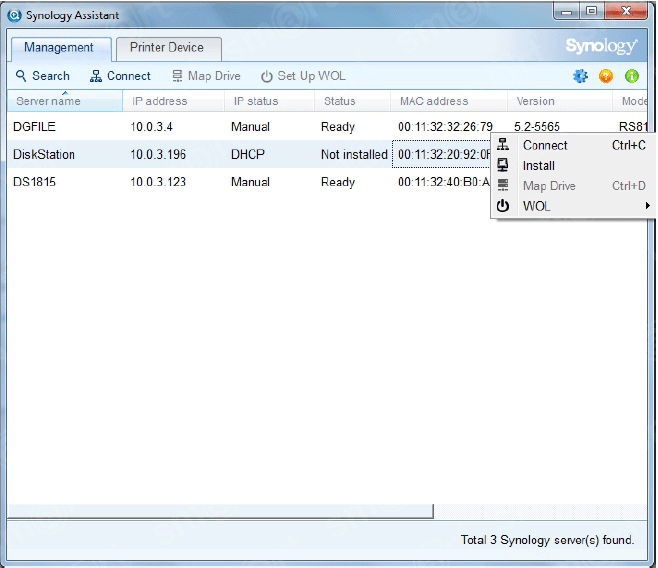Open WOL submenu in context menu
Viewport: 658px width, 568px height.
tap(573, 206)
